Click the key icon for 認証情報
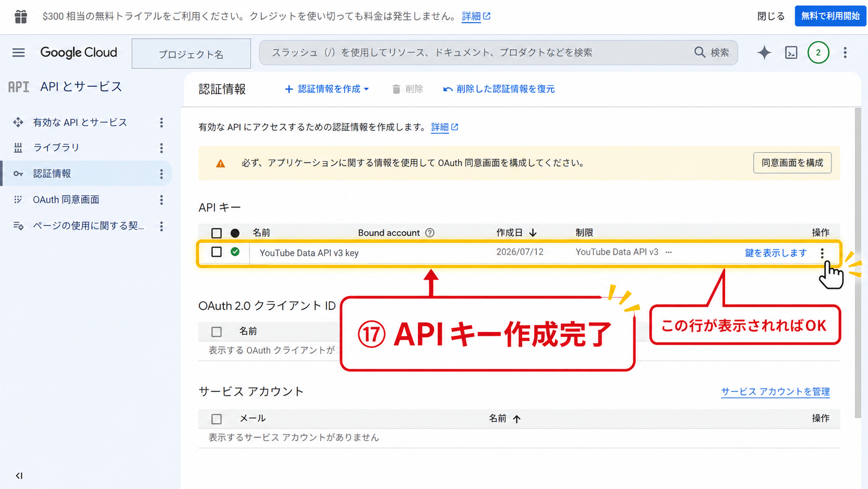Viewport: 868px width, 489px height. tap(18, 174)
